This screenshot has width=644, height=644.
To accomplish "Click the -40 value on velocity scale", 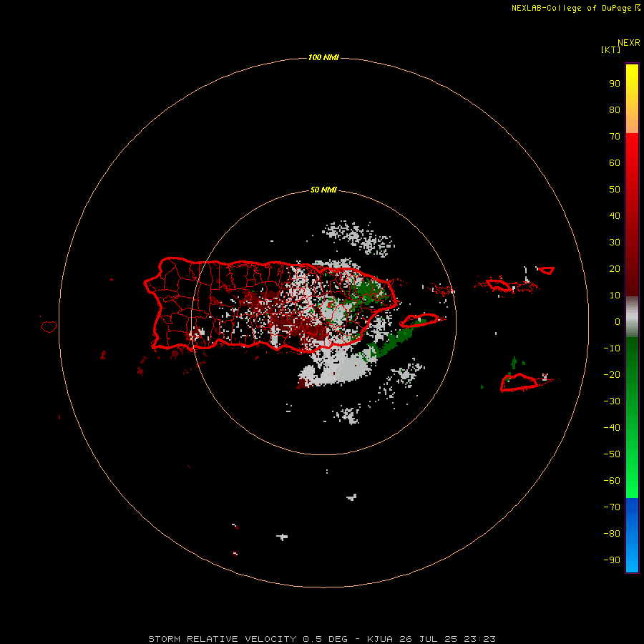I will point(612,428).
